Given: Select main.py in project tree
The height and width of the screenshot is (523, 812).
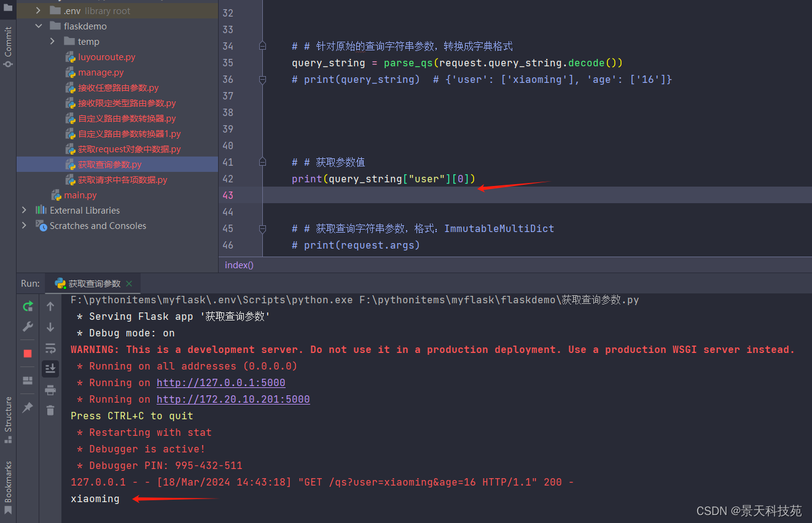Looking at the screenshot, I should pos(80,195).
